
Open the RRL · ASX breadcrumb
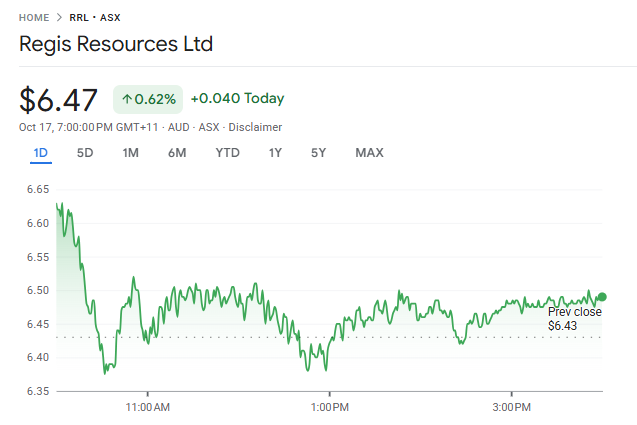pos(98,18)
